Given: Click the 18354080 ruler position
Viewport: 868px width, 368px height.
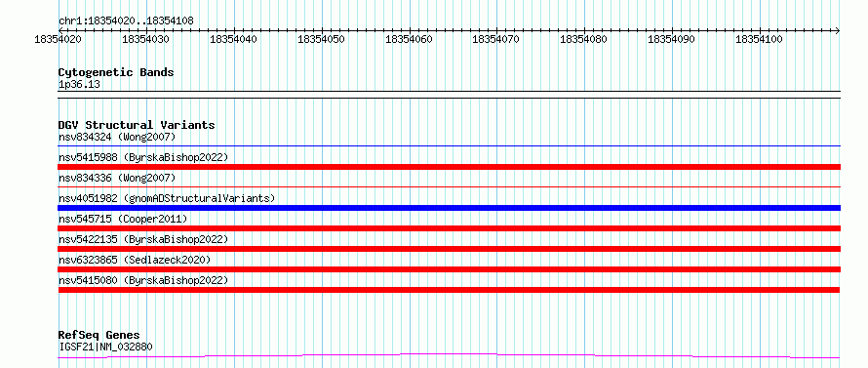Looking at the screenshot, I should point(584,40).
